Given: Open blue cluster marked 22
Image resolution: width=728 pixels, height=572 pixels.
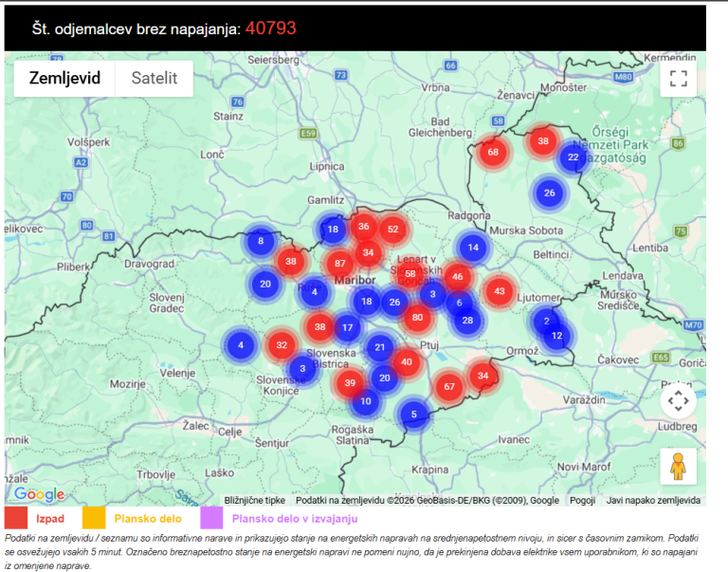Looking at the screenshot, I should 573,157.
